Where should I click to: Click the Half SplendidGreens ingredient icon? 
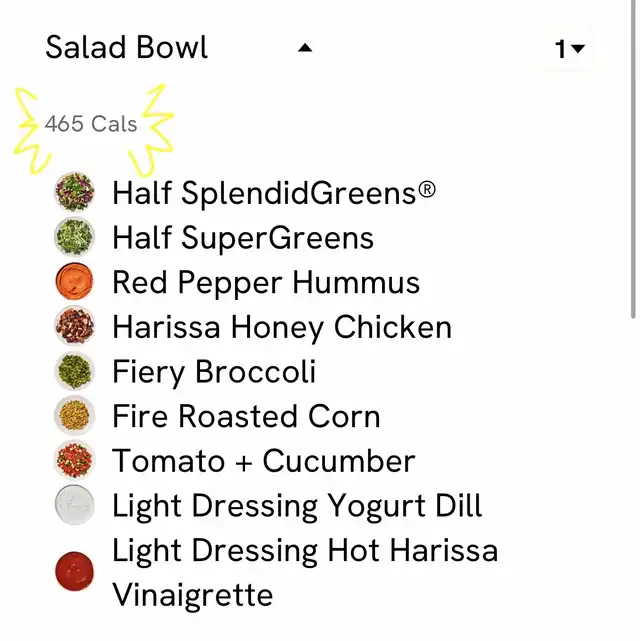pos(75,191)
